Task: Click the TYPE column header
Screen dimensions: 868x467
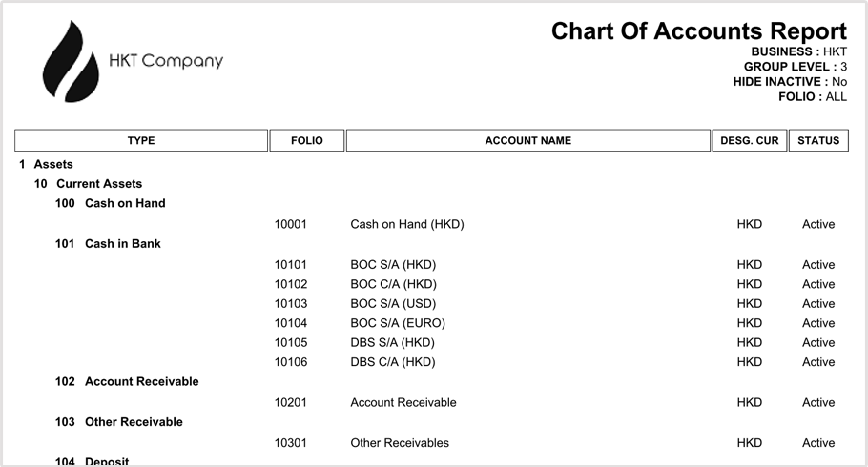Action: (141, 141)
